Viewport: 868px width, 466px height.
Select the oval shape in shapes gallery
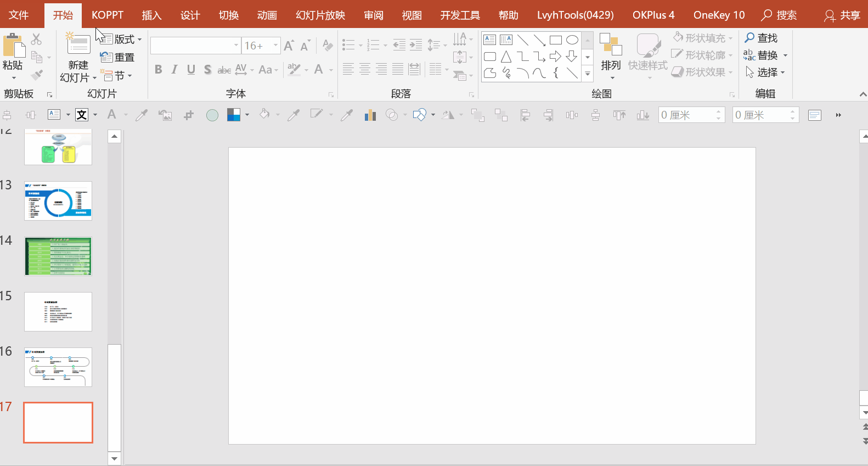[572, 40]
